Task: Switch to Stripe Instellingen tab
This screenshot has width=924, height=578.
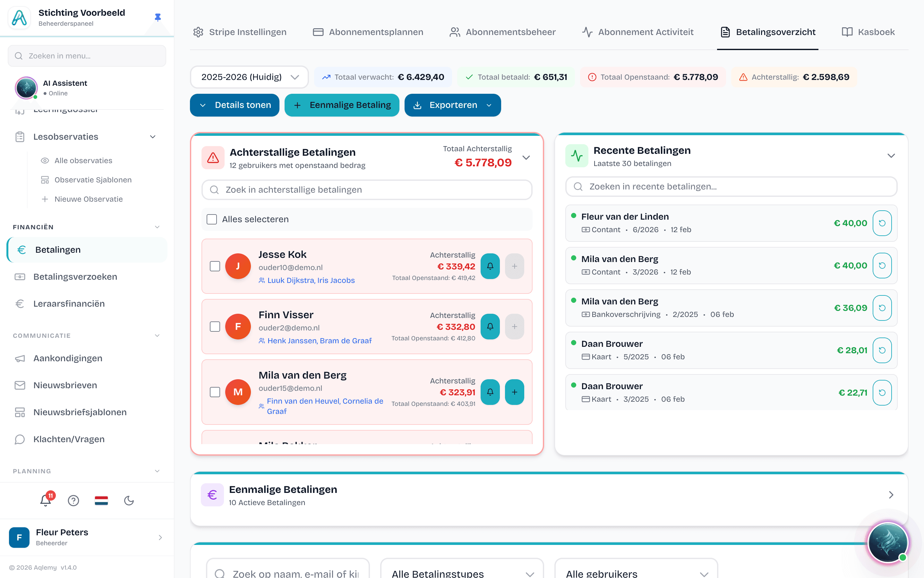Action: coord(240,32)
